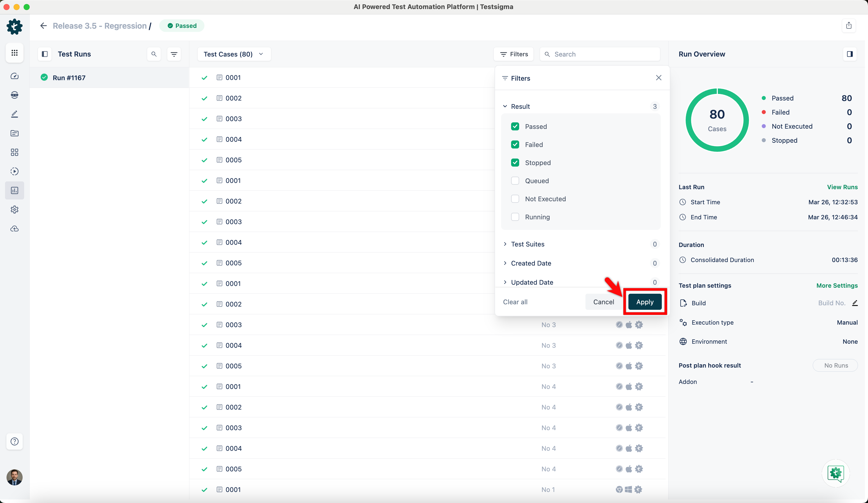Click the play circle run icon in sidebar
868x503 pixels.
[x=15, y=171]
